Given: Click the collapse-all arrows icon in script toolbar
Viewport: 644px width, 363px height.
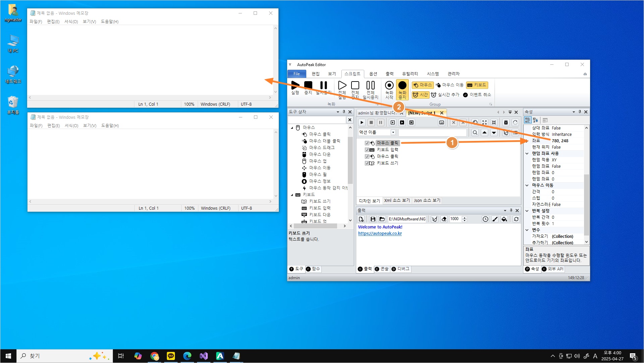Looking at the screenshot, I should point(494,122).
